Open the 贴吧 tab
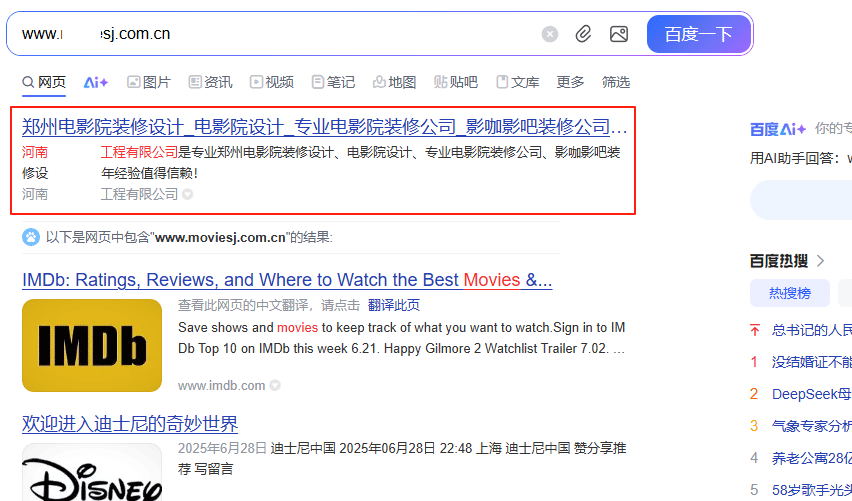 (456, 82)
